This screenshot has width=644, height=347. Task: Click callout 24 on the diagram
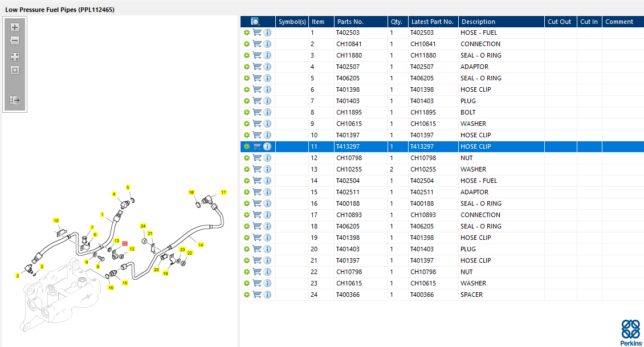143,226
